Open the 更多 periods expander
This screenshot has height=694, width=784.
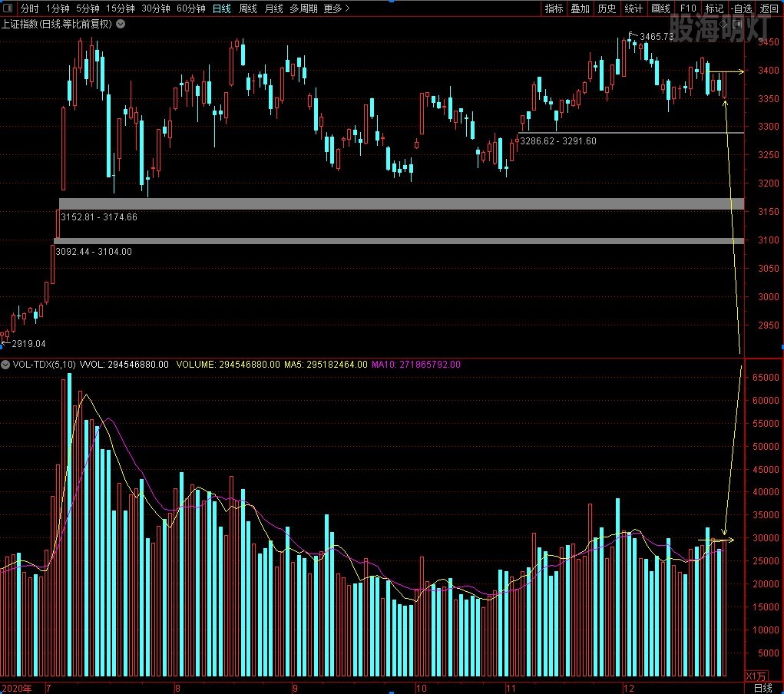point(336,8)
